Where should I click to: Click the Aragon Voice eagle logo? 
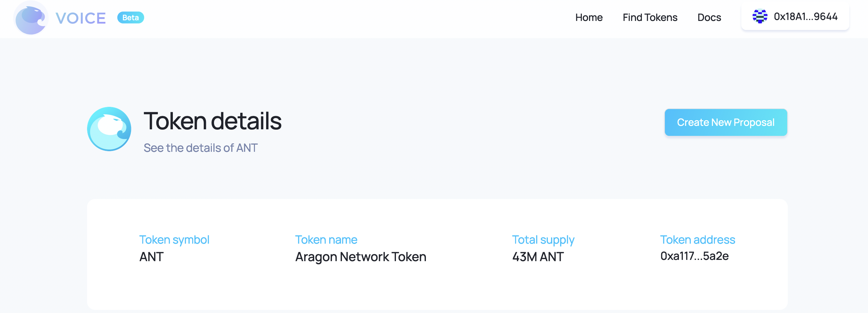(31, 18)
